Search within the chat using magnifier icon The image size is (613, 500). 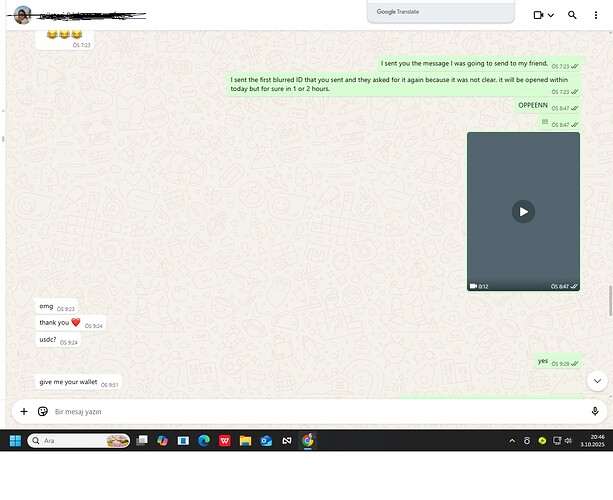pyautogui.click(x=572, y=15)
